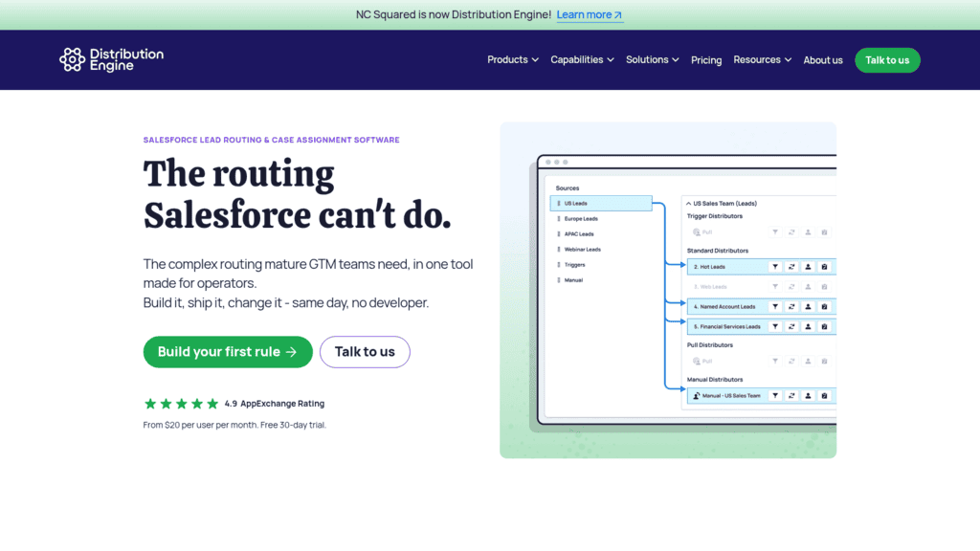The image size is (980, 551).
Task: Click filter icon in Named Account Leads row
Action: pyautogui.click(x=775, y=307)
